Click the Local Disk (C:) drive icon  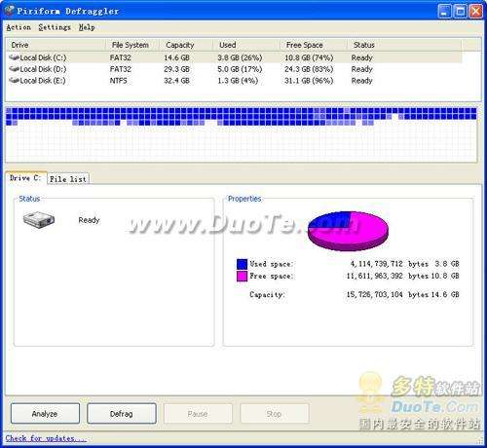[x=15, y=58]
